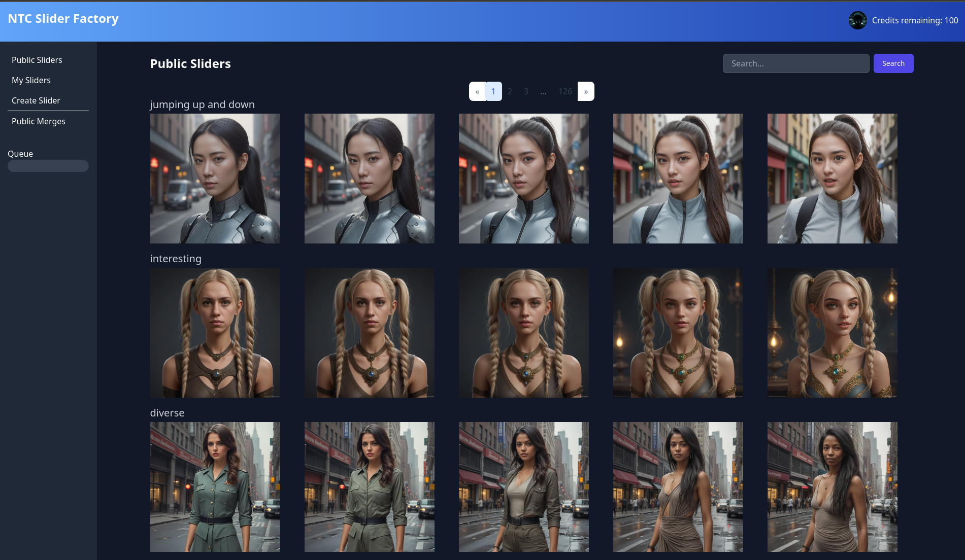Screen dimensions: 965x560
Task: Open last thumbnail of jumping up and down
Action: pos(832,179)
